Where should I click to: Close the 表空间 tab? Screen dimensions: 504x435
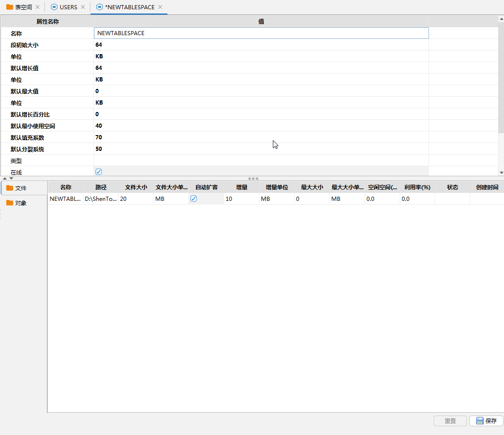38,7
